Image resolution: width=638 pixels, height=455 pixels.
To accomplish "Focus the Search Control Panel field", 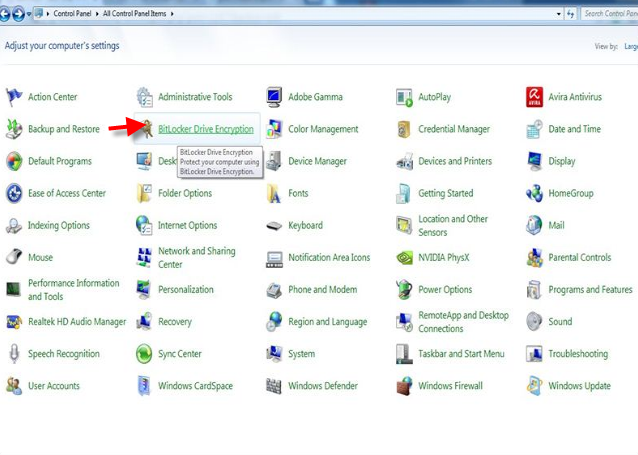I will pyautogui.click(x=609, y=14).
